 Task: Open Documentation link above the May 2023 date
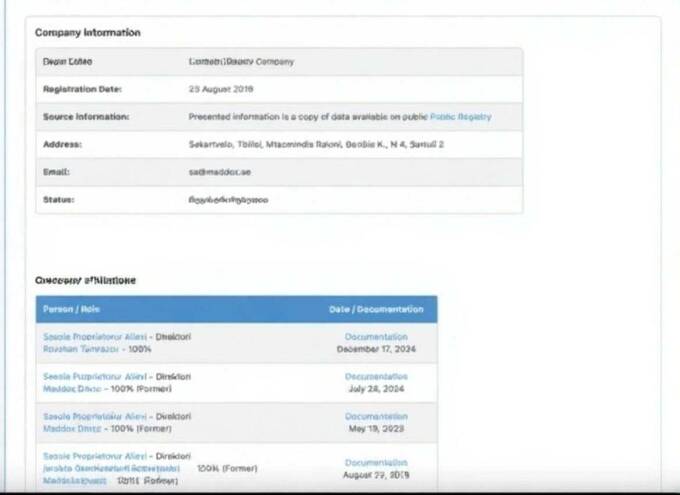coord(376,416)
